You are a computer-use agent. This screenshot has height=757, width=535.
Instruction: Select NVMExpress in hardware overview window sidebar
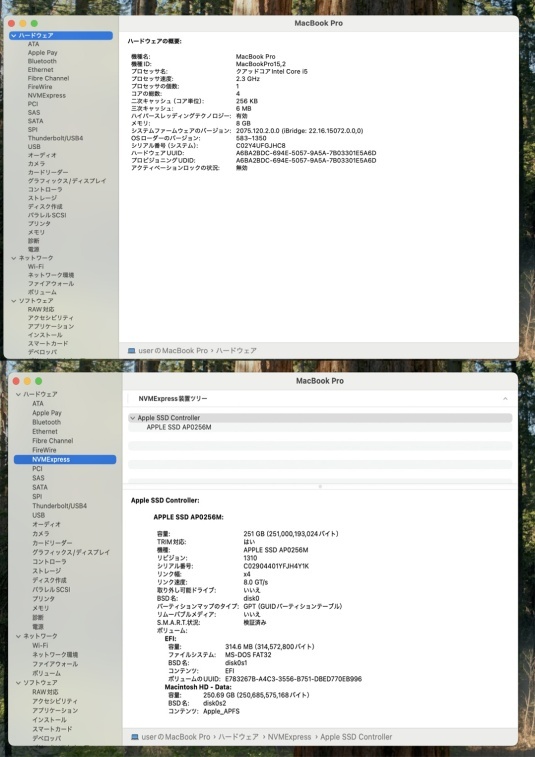pyautogui.click(x=47, y=96)
